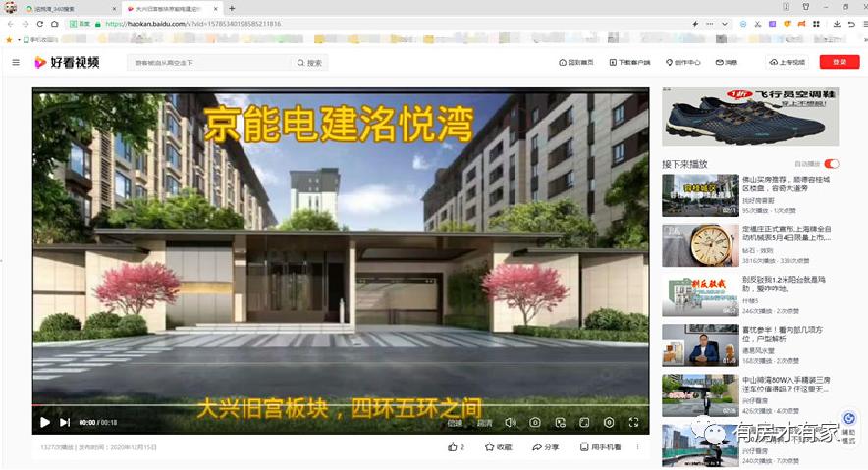
Task: Go back with the browser back arrow
Action: 11,25
